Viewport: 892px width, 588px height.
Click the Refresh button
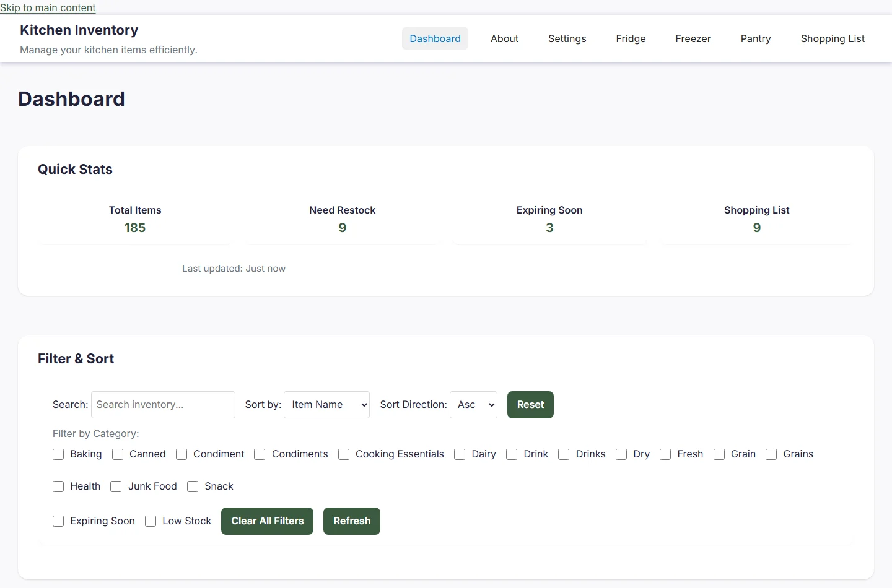coord(352,521)
